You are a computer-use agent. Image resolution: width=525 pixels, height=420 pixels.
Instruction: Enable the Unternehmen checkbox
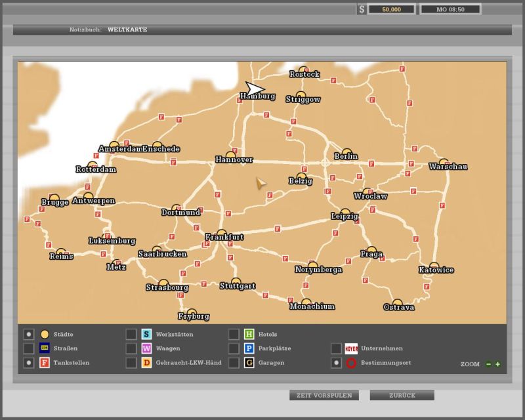click(336, 348)
